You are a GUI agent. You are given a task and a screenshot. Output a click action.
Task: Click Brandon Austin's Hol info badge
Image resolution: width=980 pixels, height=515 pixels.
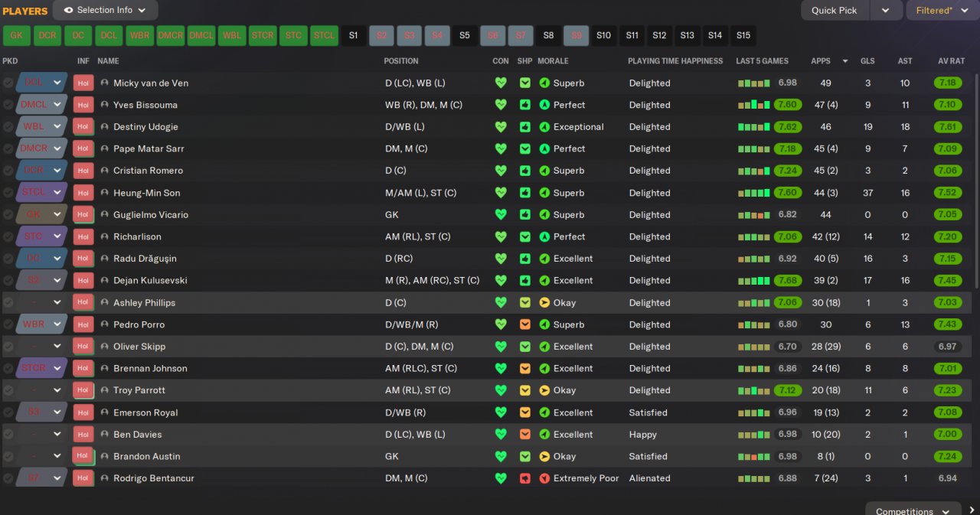tap(83, 456)
